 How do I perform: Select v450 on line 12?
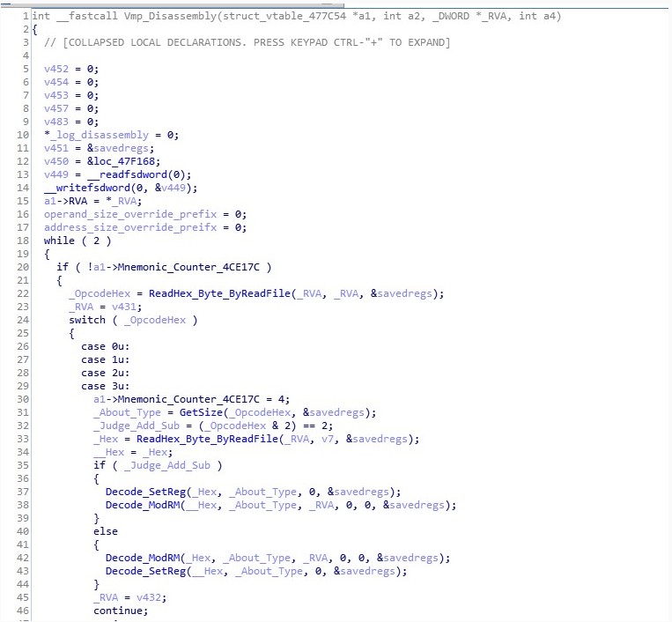[x=56, y=161]
